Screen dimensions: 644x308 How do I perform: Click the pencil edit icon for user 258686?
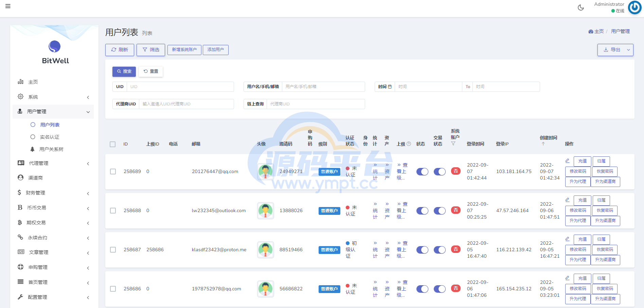[x=567, y=278]
